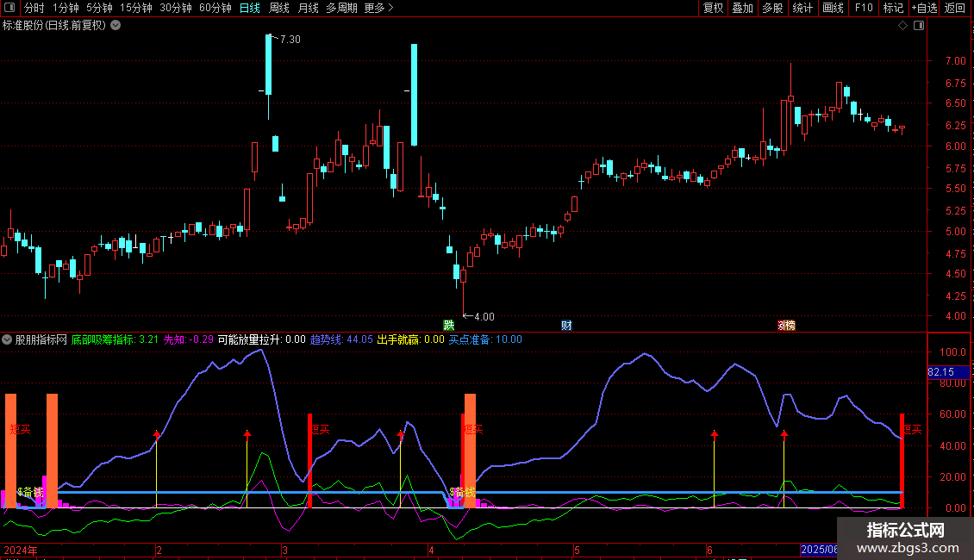Image resolution: width=974 pixels, height=560 pixels.
Task: Open the dropdown next to 标准股份 title
Action: tap(116, 26)
